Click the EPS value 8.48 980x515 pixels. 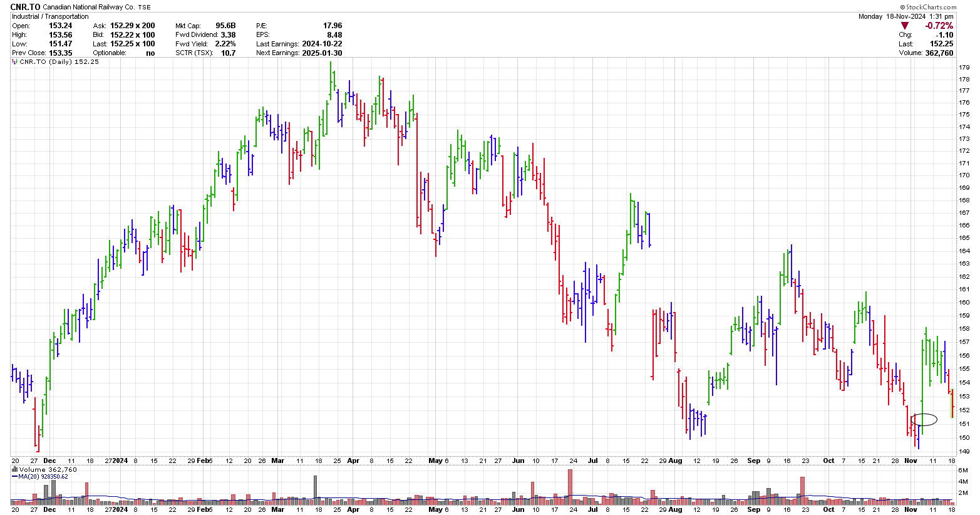tap(334, 35)
